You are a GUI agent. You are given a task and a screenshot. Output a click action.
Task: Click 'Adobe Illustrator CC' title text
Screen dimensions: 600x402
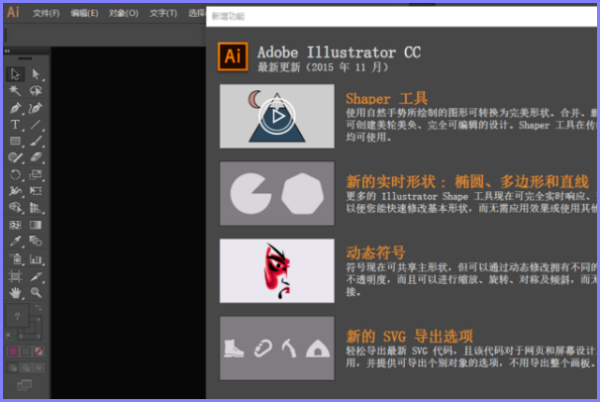coord(339,52)
